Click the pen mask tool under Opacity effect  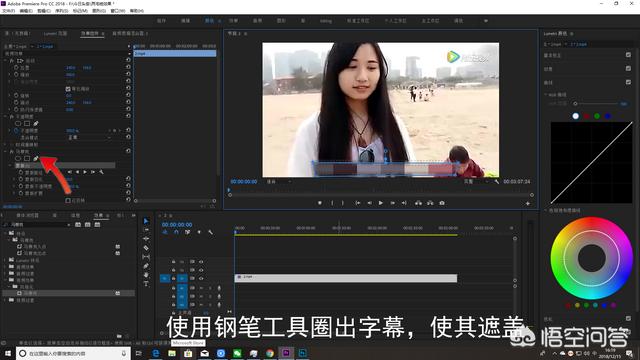point(36,123)
